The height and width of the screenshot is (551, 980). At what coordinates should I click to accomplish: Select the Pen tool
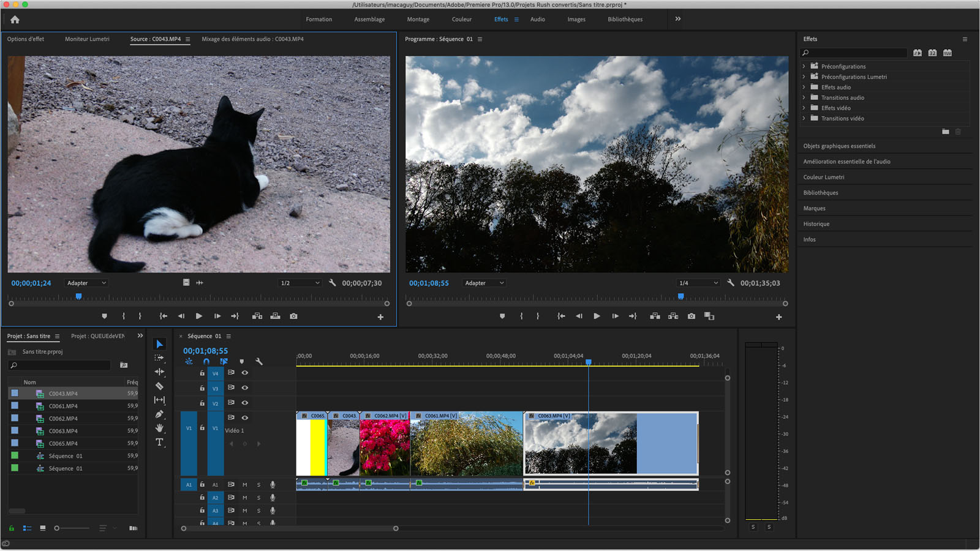click(x=159, y=414)
